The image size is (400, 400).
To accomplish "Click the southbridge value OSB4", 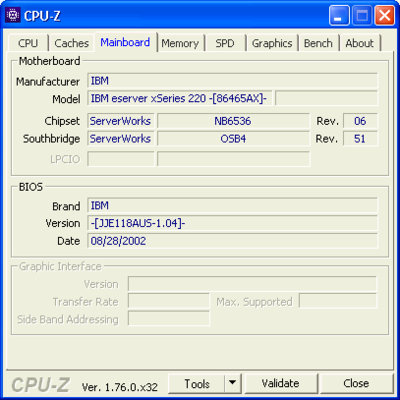I will click(233, 139).
